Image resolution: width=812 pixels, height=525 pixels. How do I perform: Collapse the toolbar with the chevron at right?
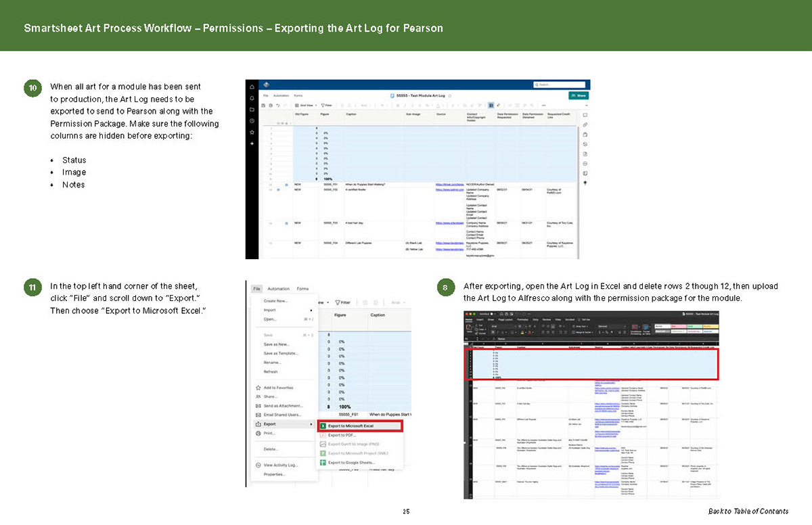585,105
